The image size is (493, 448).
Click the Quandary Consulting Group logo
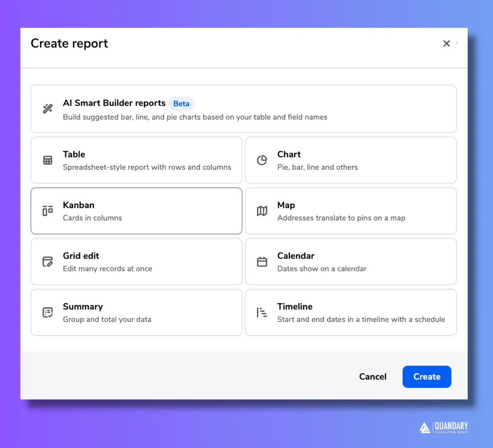coord(443,428)
